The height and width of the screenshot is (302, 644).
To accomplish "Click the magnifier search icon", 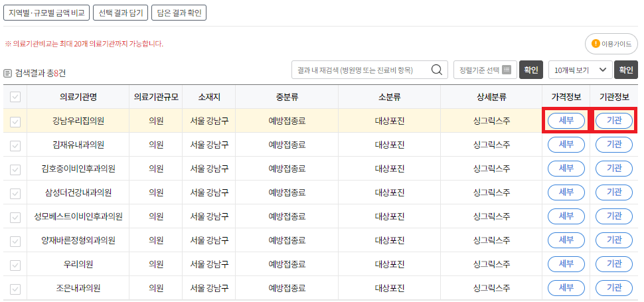I will pyautogui.click(x=437, y=70).
